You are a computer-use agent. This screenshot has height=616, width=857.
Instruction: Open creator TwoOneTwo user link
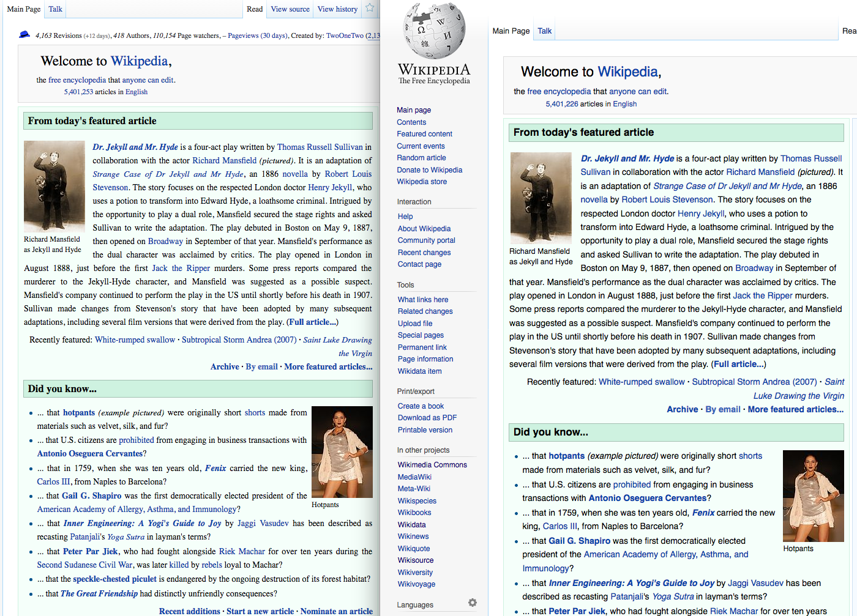(345, 35)
